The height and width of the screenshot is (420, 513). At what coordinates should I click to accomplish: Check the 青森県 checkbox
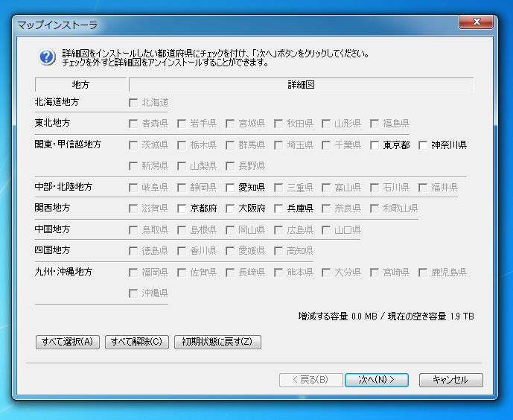point(133,124)
